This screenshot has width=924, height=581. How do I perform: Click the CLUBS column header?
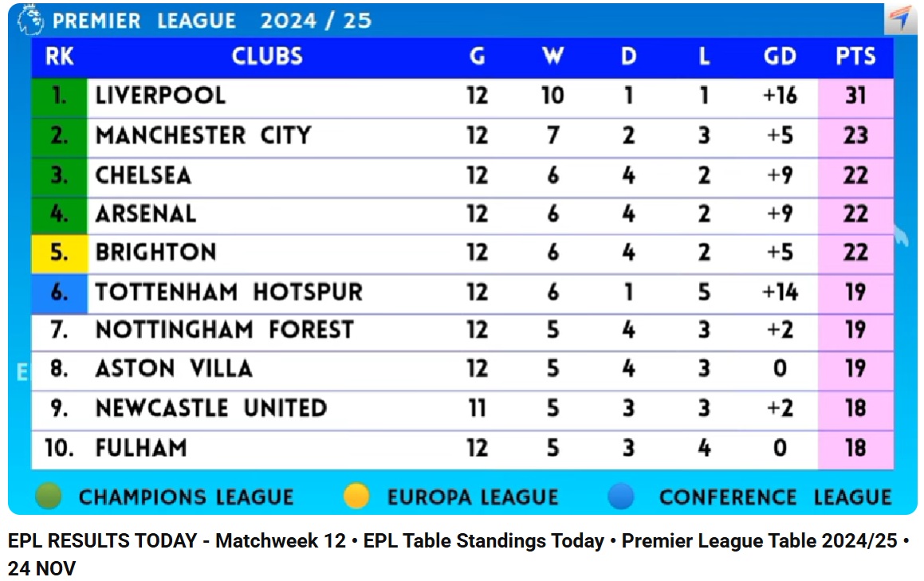pos(267,57)
